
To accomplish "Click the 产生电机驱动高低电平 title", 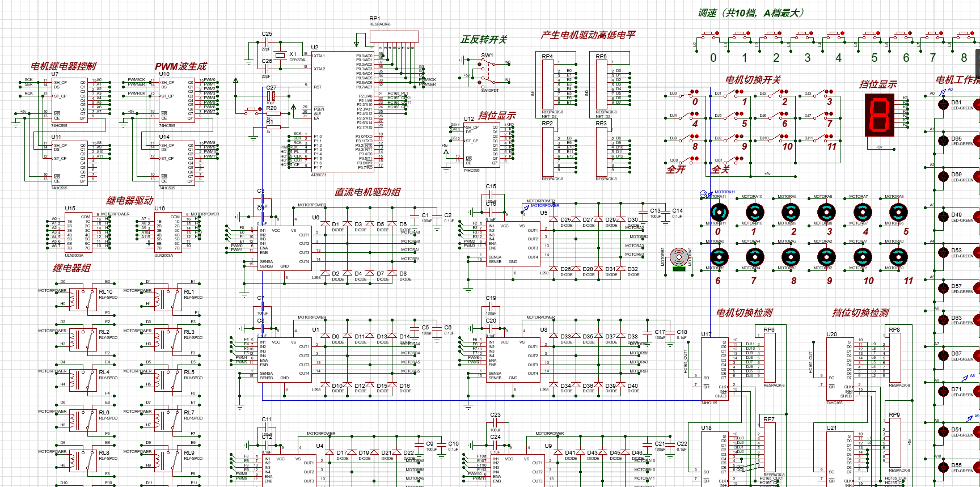I will point(588,35).
